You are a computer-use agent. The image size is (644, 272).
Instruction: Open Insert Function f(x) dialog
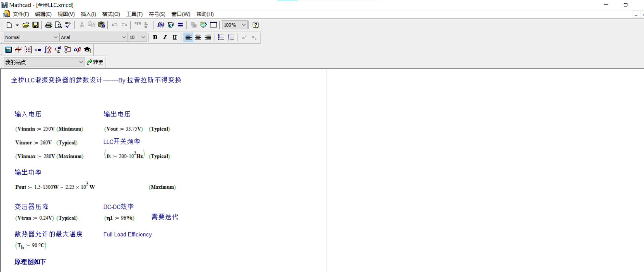click(161, 25)
